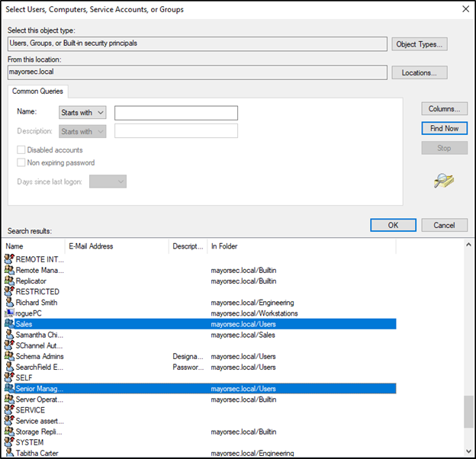Sort results by In Folder column header
The width and height of the screenshot is (476, 459).
click(x=301, y=246)
